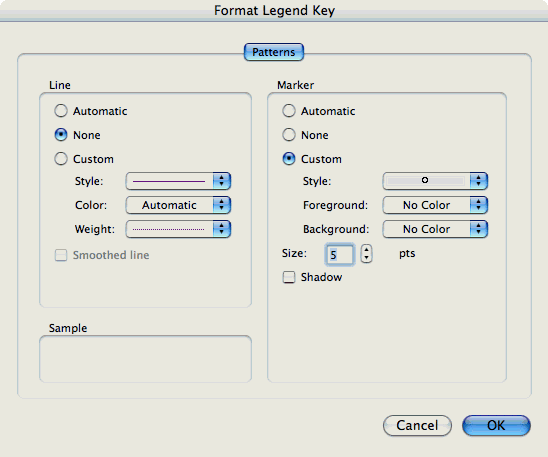Decrease marker size with stepper down arrow

366,259
